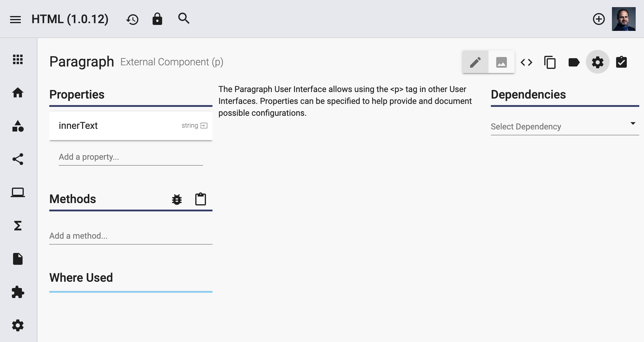Expand the Where Used section
Viewport: 644px width, 342px height.
pos(81,277)
